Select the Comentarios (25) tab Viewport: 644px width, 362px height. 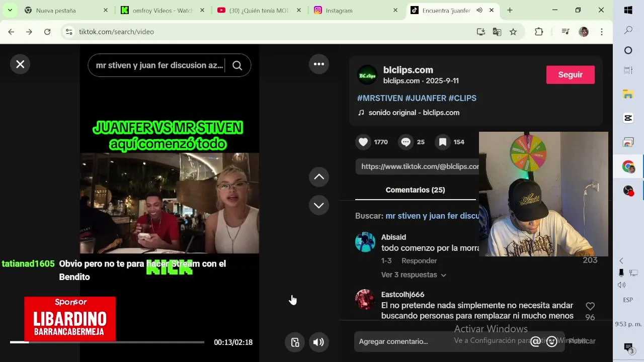pyautogui.click(x=415, y=190)
